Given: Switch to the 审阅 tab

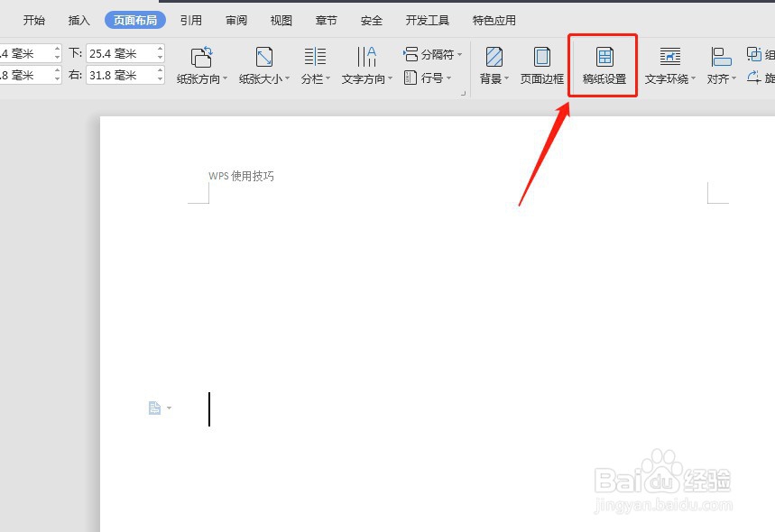Looking at the screenshot, I should (236, 20).
